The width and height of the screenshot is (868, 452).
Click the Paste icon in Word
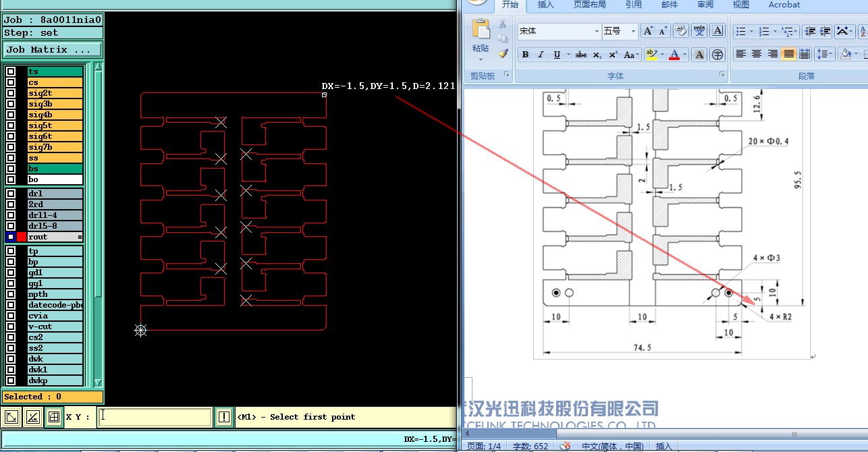point(481,29)
